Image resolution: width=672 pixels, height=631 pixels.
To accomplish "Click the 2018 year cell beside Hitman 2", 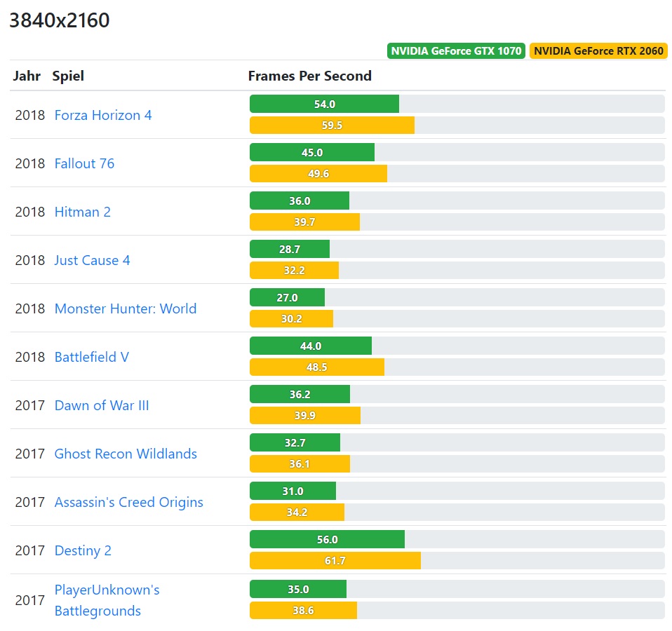I will pos(30,212).
